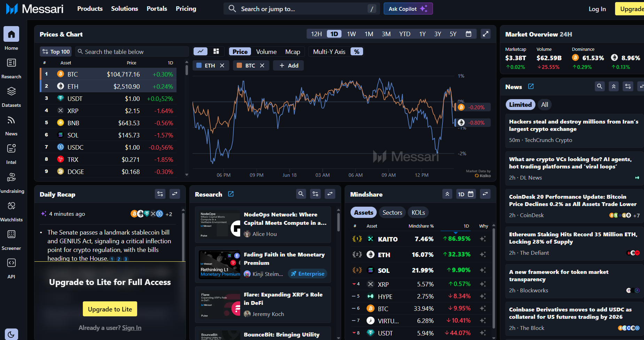
Task: Collapse the Mindshare panel with chevrons
Action: [447, 194]
